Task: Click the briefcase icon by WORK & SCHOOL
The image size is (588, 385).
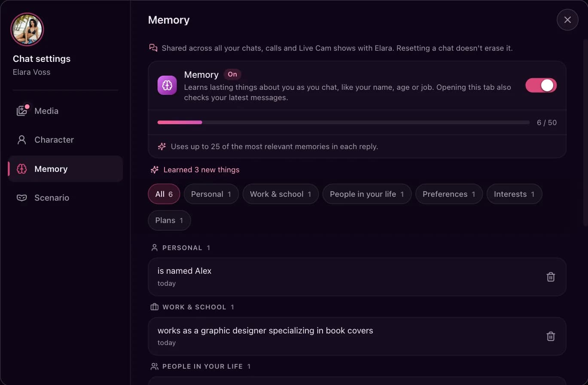Action: pos(155,307)
